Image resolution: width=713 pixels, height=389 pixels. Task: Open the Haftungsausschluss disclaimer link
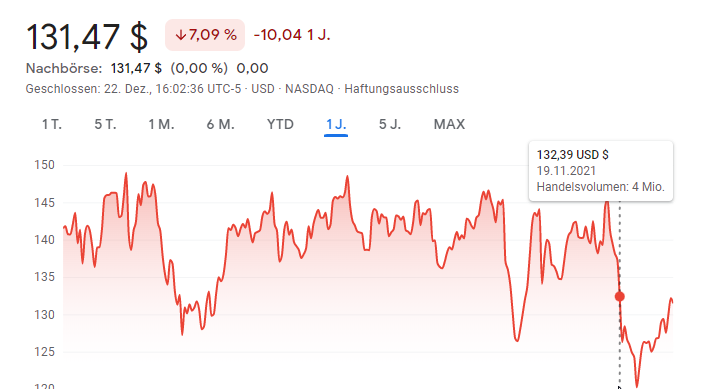[x=402, y=89]
